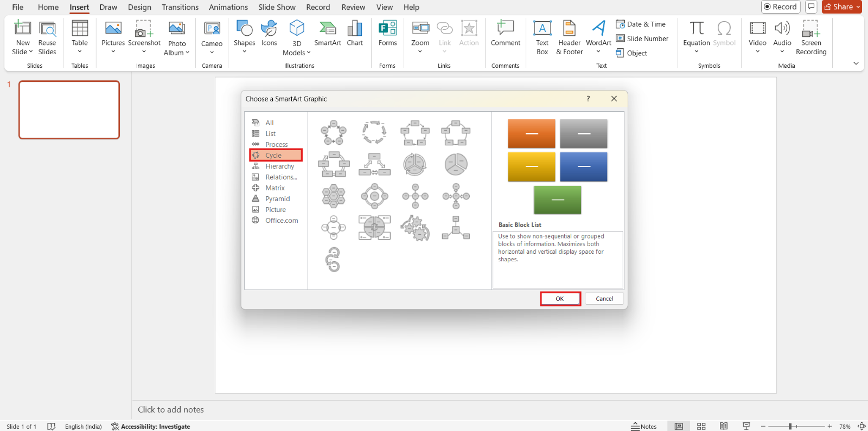This screenshot has height=431, width=868.
Task: Toggle the Notes pane in status bar
Action: [x=644, y=427]
